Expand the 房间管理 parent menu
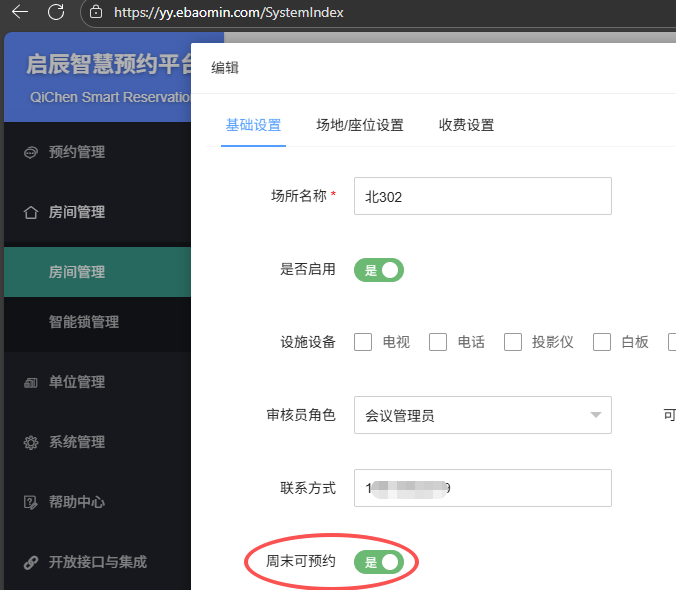676x590 pixels. [x=77, y=212]
